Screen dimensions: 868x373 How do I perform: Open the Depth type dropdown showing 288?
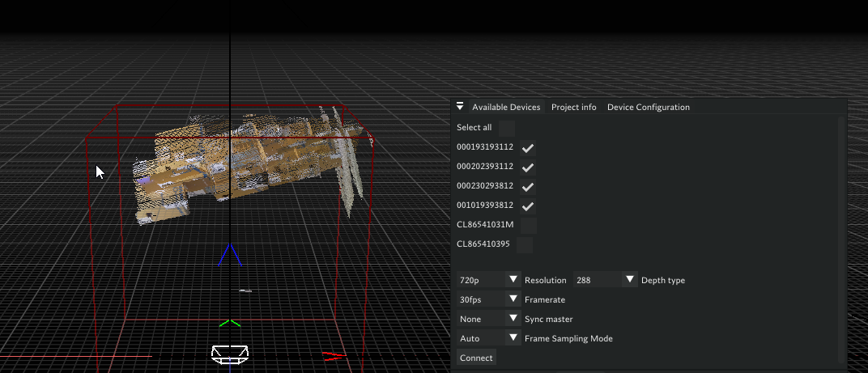[x=629, y=280]
